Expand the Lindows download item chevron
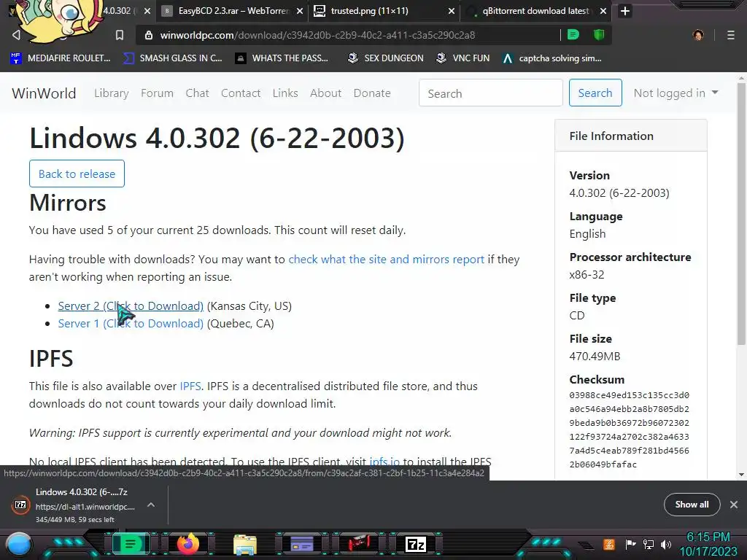This screenshot has height=560, width=747. pos(150,505)
